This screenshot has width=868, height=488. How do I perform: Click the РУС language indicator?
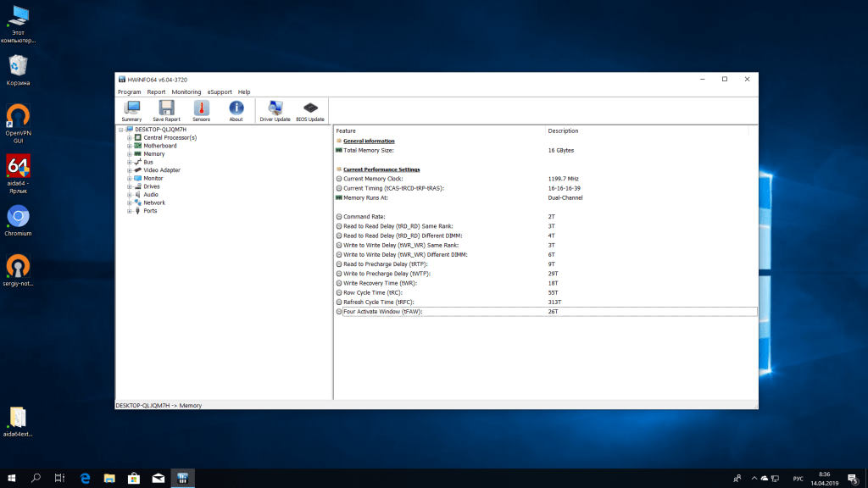tap(798, 479)
